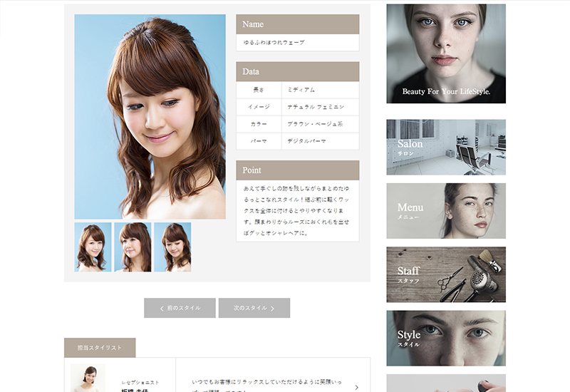
Task: Click the レセプショニスト role label
Action: (x=140, y=383)
